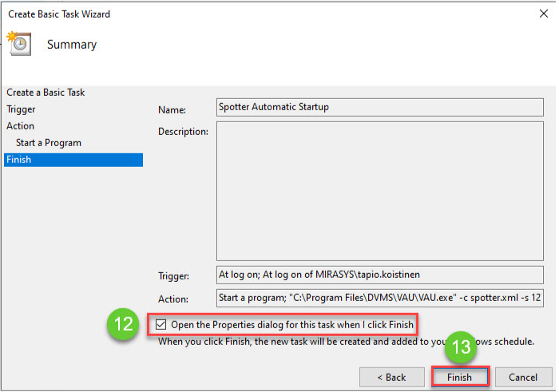Image resolution: width=559 pixels, height=392 pixels.
Task: Select the highlighted Finish step in sidebar
Action: pos(18,160)
